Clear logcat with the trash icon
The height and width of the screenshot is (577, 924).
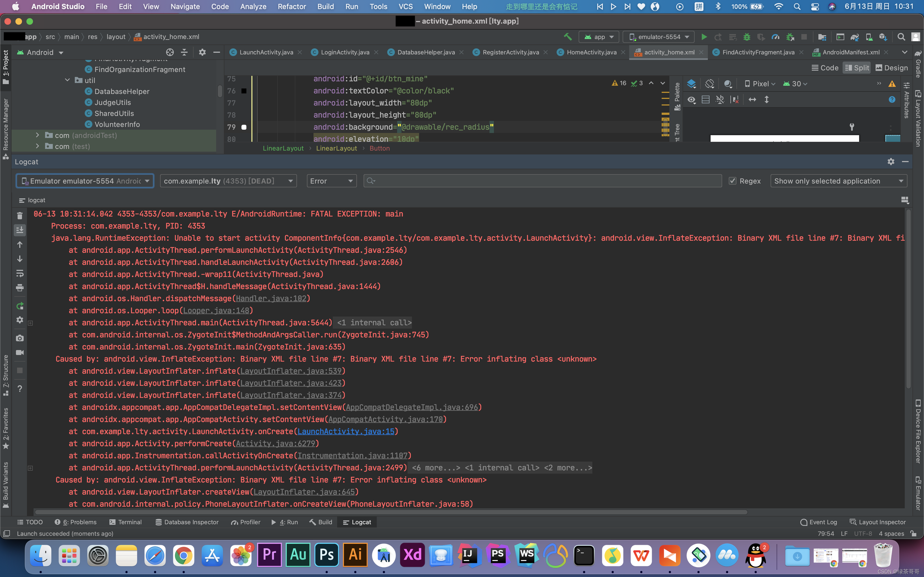tap(20, 216)
